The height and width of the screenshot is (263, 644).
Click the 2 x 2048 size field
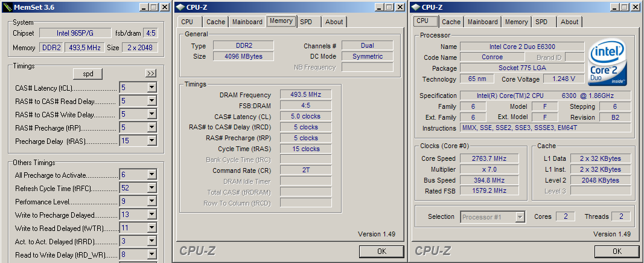(x=139, y=48)
